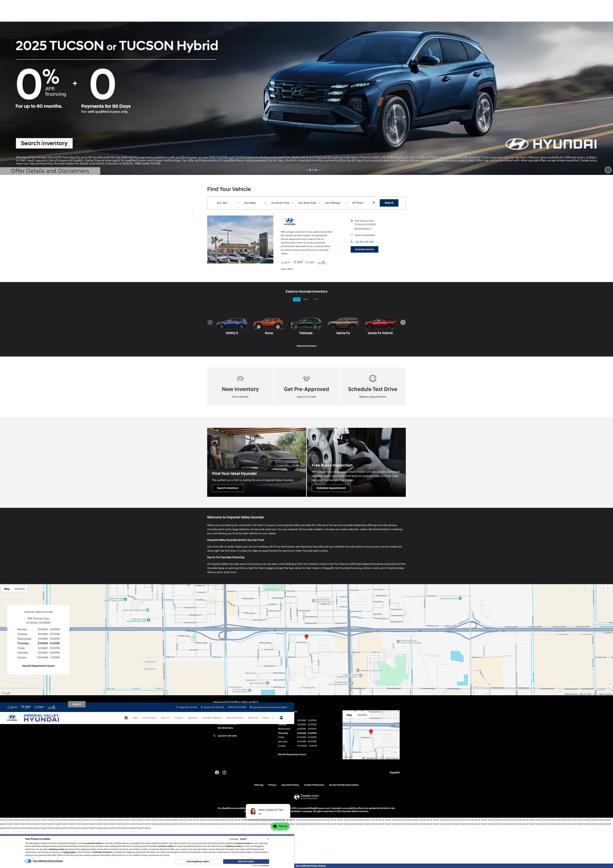Click the Search button in vehicle finder
This screenshot has width=613, height=868.
(x=389, y=203)
